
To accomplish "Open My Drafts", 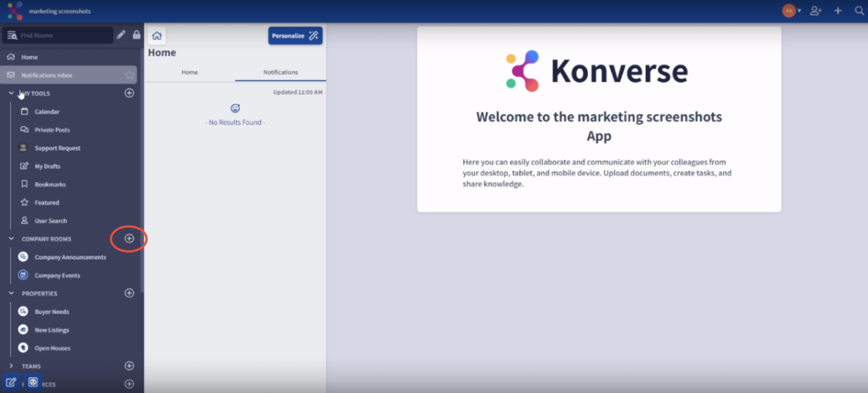I will (x=47, y=166).
